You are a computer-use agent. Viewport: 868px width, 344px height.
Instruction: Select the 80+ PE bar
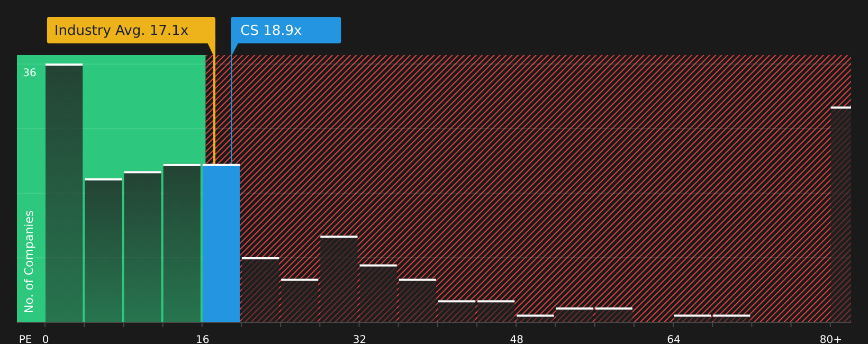[x=841, y=214]
